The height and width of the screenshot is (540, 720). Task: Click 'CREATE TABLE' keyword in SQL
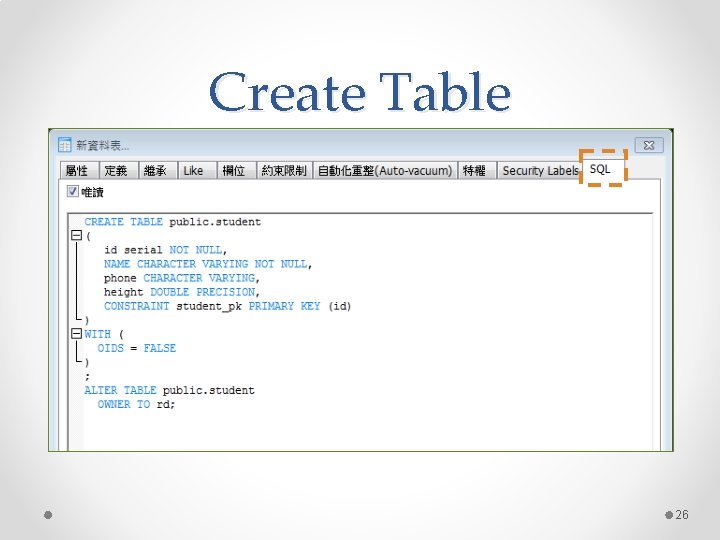124,222
